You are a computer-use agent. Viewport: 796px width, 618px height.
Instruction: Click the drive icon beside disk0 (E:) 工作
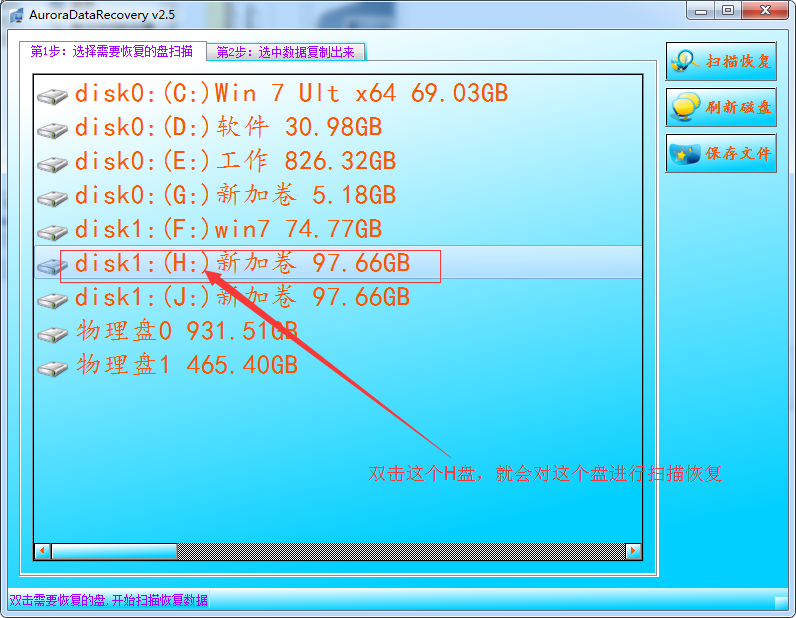(52, 164)
